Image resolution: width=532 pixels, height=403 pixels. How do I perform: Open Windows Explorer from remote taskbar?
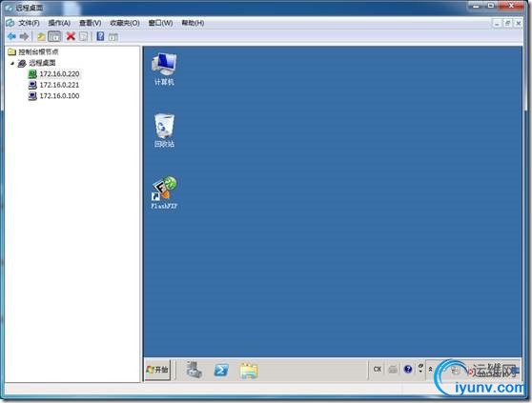(249, 370)
